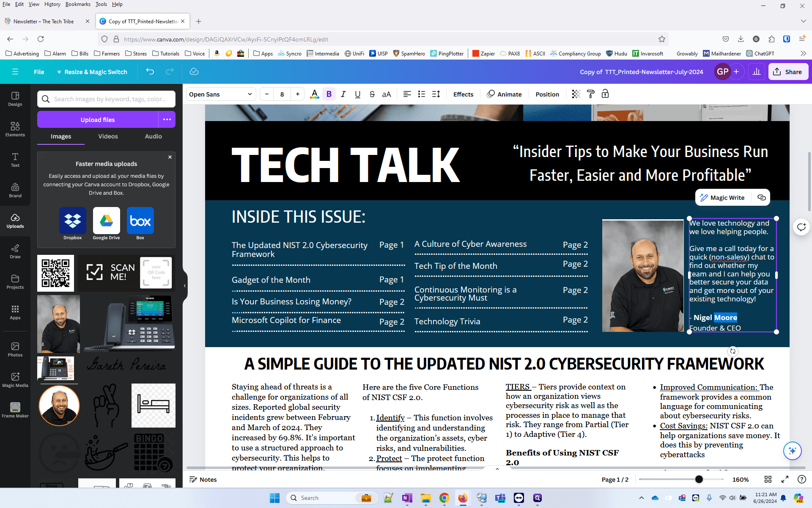812x508 pixels.
Task: Click the Magic Write button
Action: point(722,197)
